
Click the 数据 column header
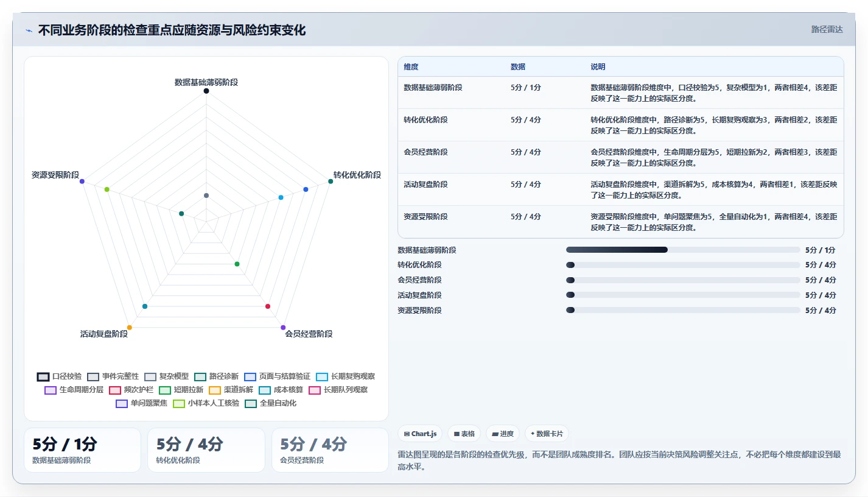click(518, 67)
